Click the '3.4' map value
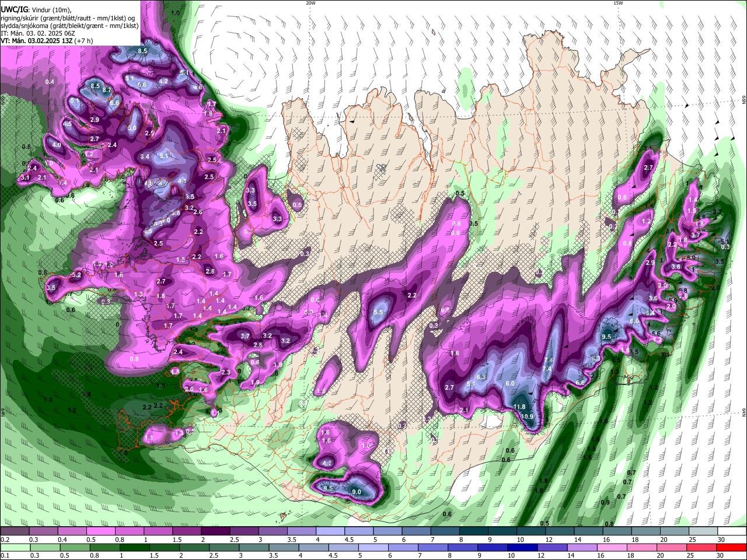 tap(145, 156)
